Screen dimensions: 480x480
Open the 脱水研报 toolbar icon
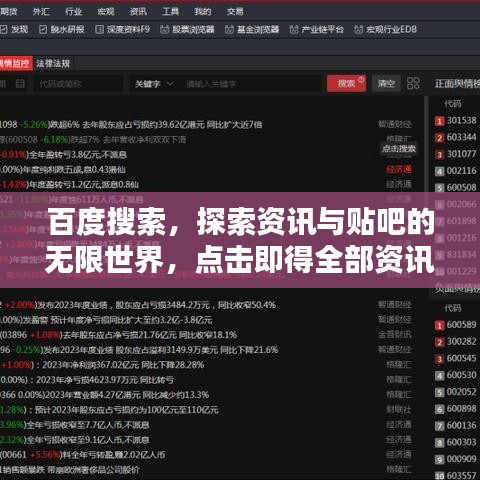click(x=62, y=30)
